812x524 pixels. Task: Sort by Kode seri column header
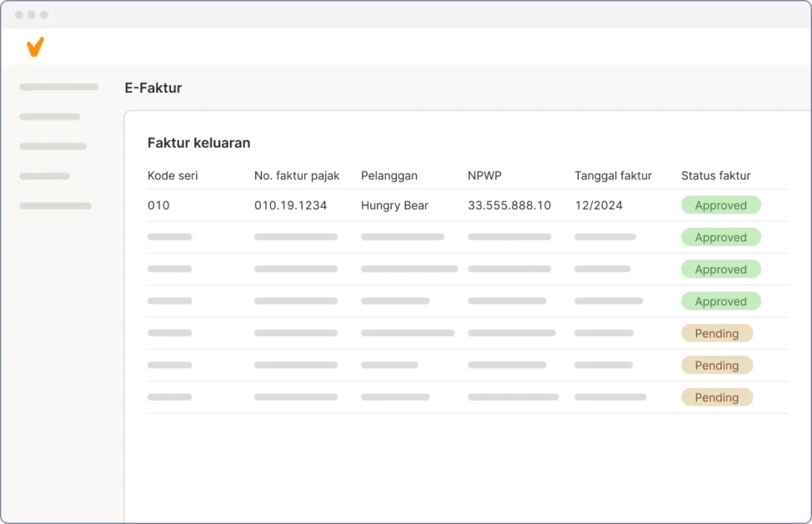(x=173, y=175)
